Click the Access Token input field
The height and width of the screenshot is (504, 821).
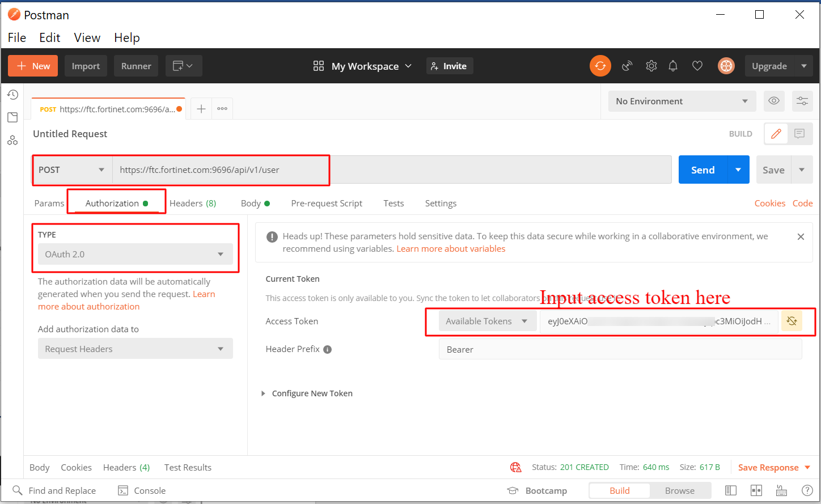659,321
